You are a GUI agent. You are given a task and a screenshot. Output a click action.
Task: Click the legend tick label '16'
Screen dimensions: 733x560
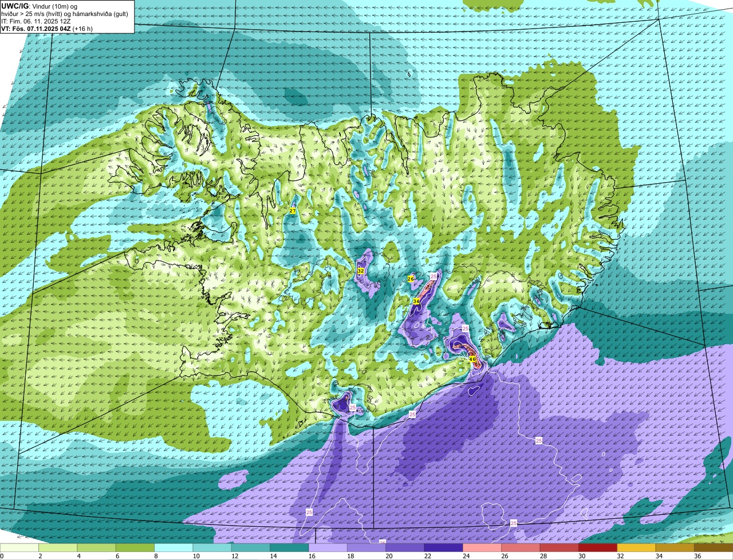tap(312, 556)
